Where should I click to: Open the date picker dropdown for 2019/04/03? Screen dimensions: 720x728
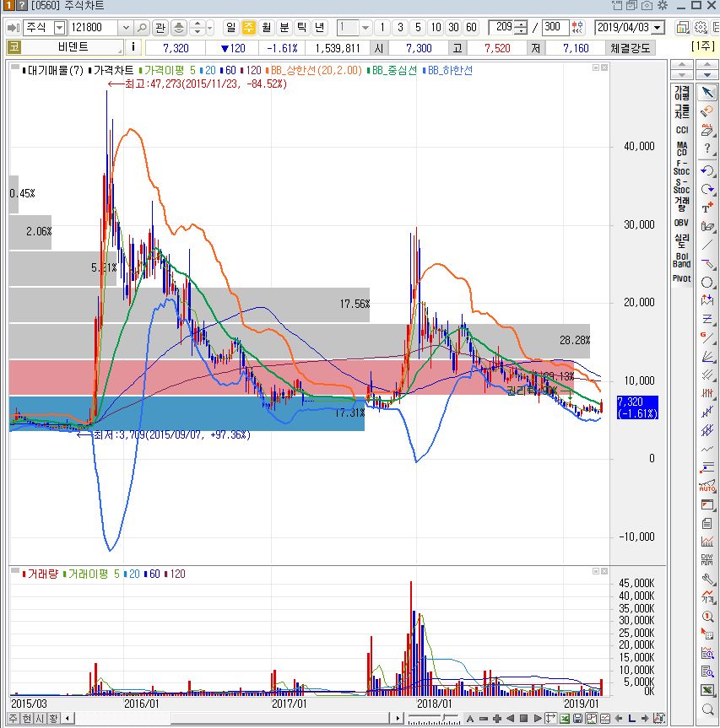(x=658, y=27)
